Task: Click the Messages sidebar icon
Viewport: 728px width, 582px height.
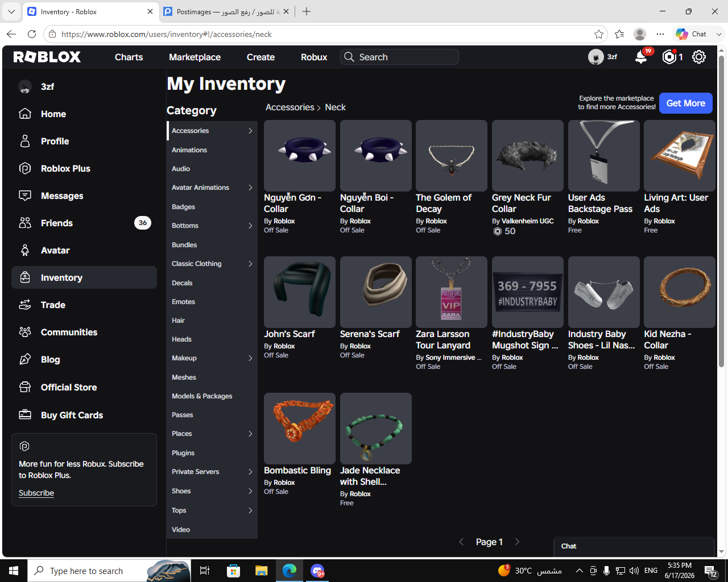Action: click(25, 196)
